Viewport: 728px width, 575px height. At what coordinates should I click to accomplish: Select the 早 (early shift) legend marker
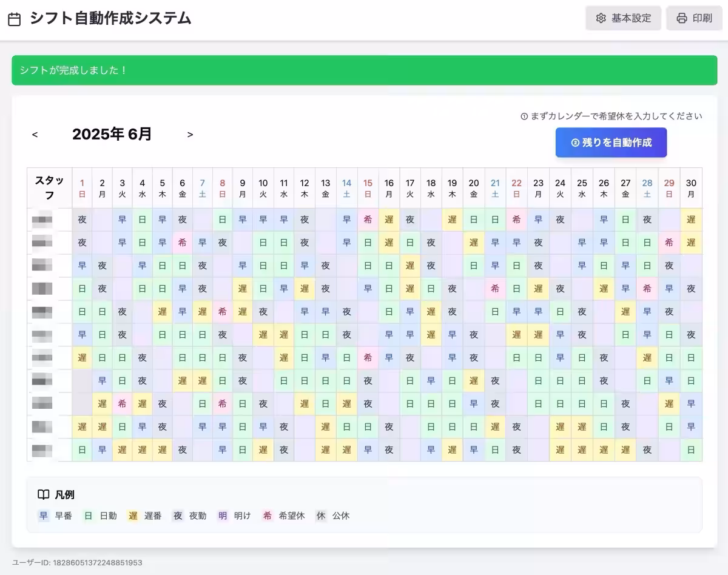point(43,516)
